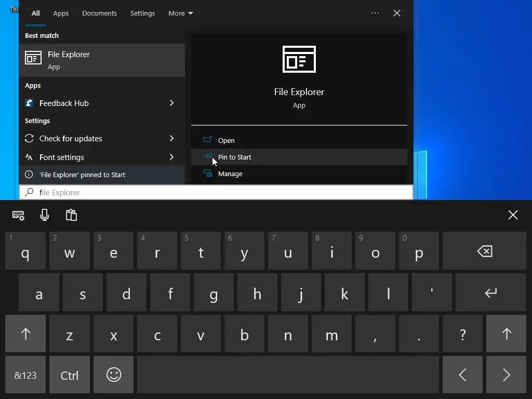Choose Pin to Start option
The image size is (532, 399).
(299, 157)
